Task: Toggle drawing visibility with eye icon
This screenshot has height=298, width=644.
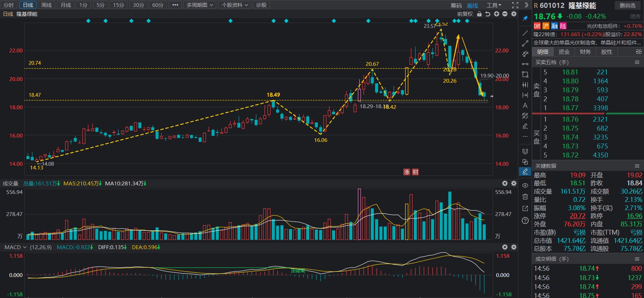Action: tap(525, 185)
